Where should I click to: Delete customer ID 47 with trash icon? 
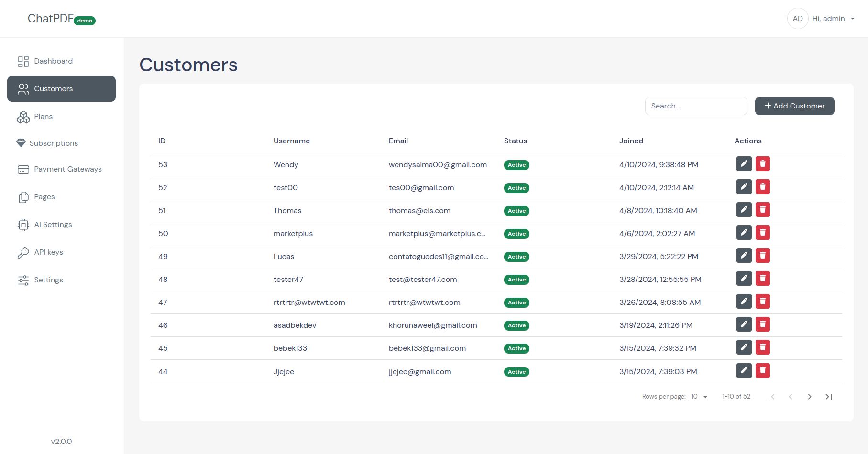[x=763, y=302]
